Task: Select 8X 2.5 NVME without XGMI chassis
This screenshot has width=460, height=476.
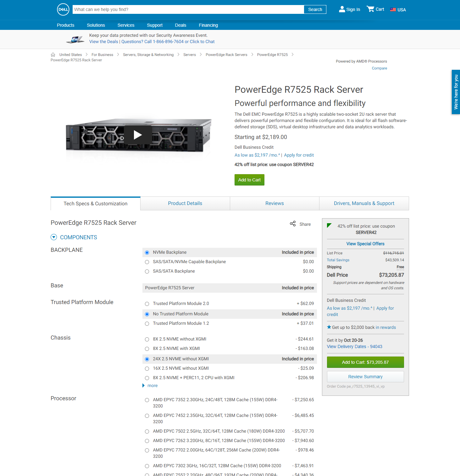Action: point(147,339)
